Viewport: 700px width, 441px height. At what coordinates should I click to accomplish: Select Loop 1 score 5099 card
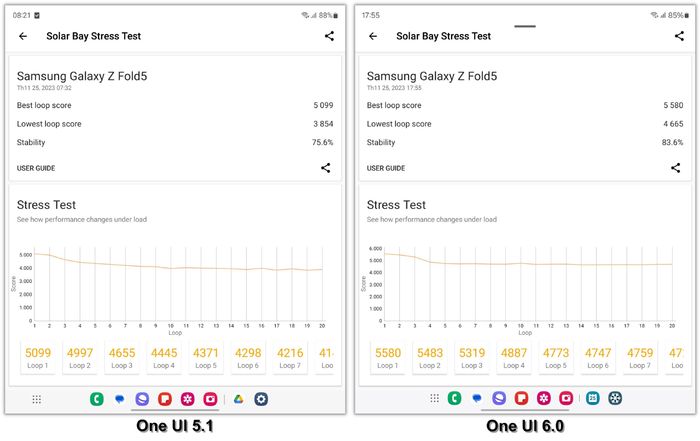click(38, 358)
